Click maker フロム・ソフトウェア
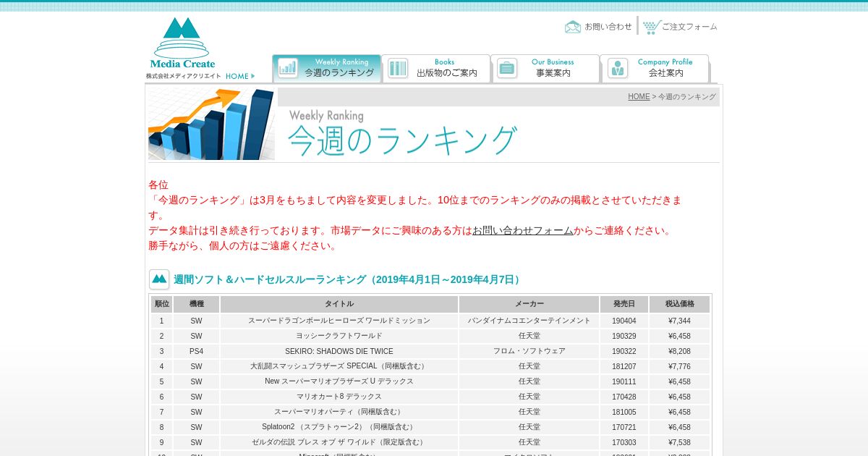Screen dimensions: 868x456 pos(529,351)
